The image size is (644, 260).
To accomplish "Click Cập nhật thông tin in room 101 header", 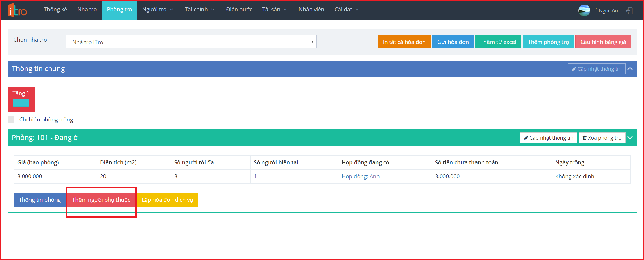I will pos(548,138).
